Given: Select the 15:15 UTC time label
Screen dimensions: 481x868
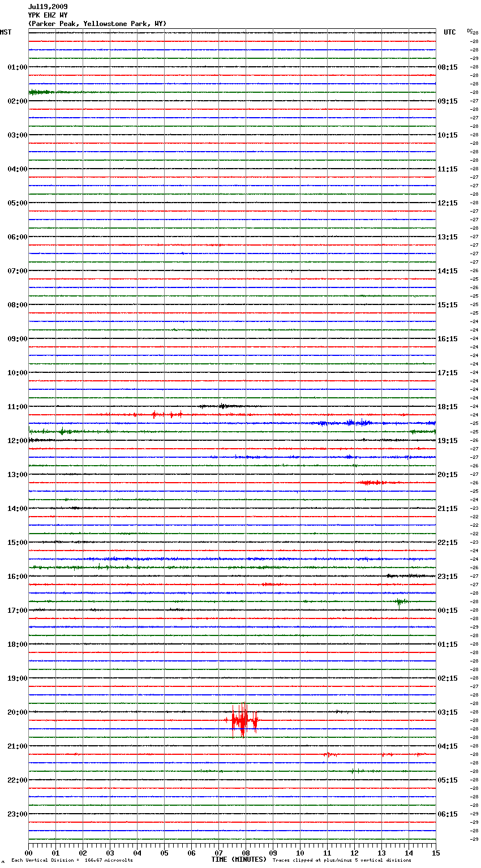Looking at the screenshot, I should pyautogui.click(x=448, y=305).
